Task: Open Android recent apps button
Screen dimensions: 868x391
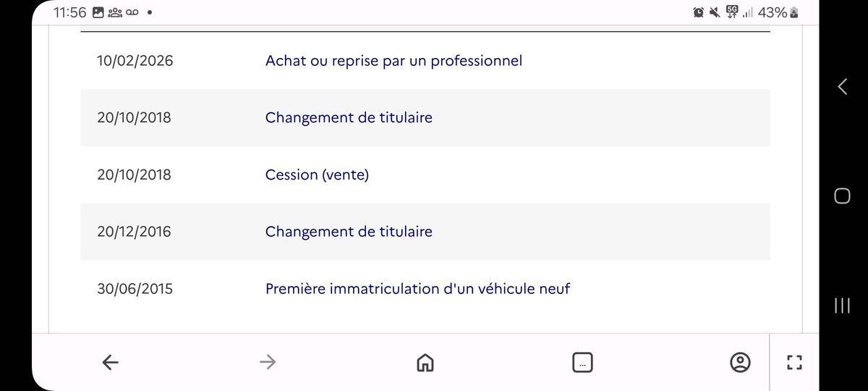Action: [x=842, y=306]
